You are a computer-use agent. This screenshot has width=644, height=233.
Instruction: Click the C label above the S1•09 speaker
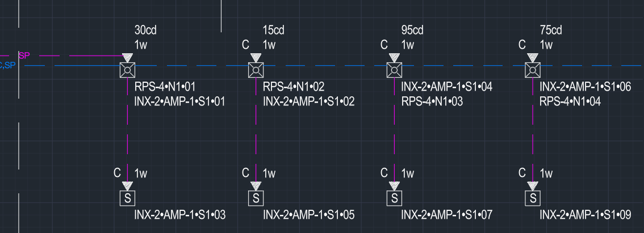522,173
